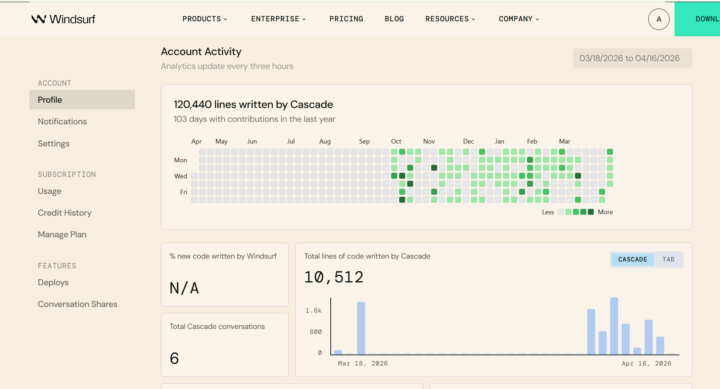Switch chart to the Cascade tab
Viewport: 720px width, 389px height.
(632, 259)
